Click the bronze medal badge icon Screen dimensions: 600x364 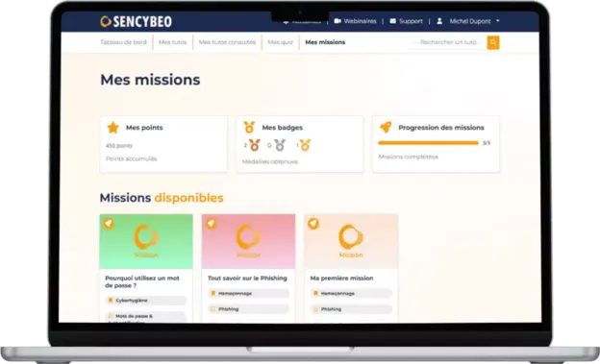[x=255, y=145]
